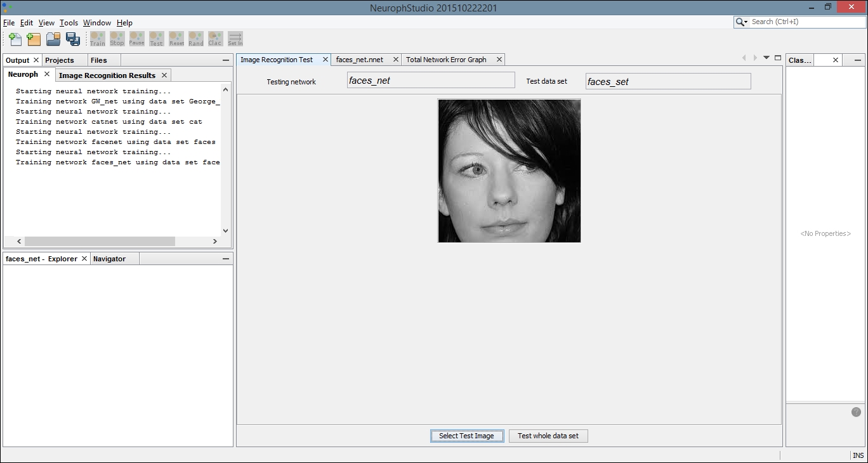
Task: Minimize the right Properties panel
Action: 857,60
